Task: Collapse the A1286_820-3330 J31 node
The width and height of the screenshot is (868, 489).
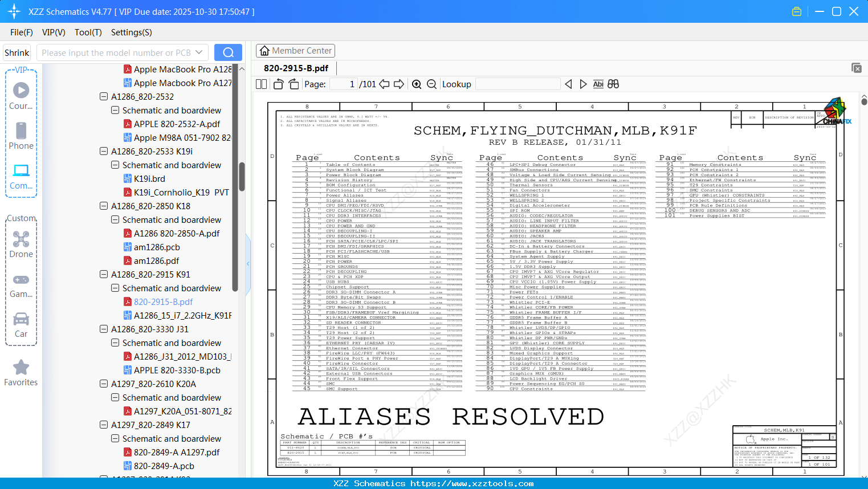Action: (104, 329)
